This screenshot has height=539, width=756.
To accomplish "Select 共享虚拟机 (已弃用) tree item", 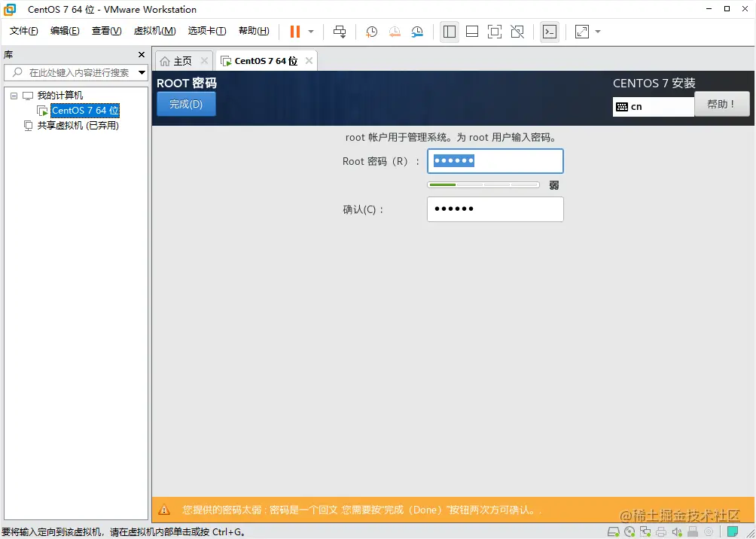I will coord(78,126).
